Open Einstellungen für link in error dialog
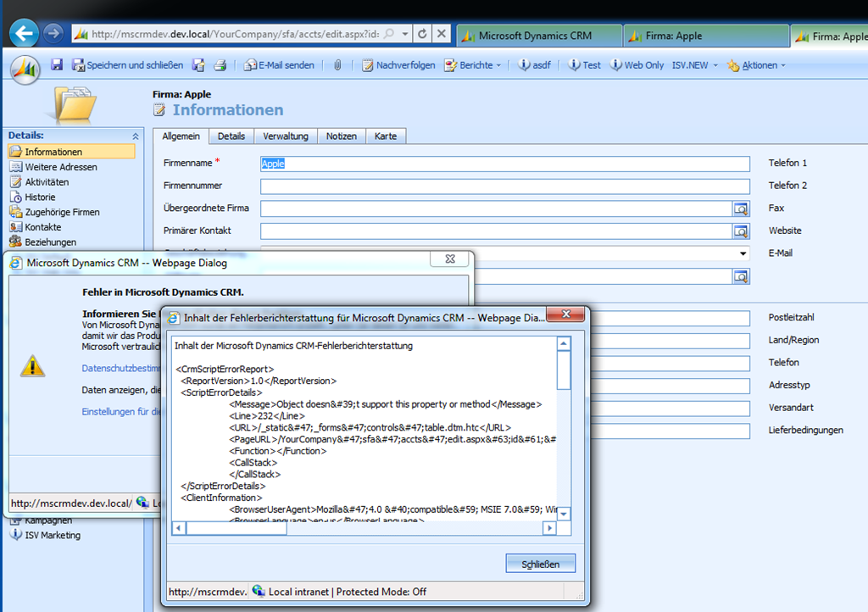The height and width of the screenshot is (612, 868). pos(120,412)
